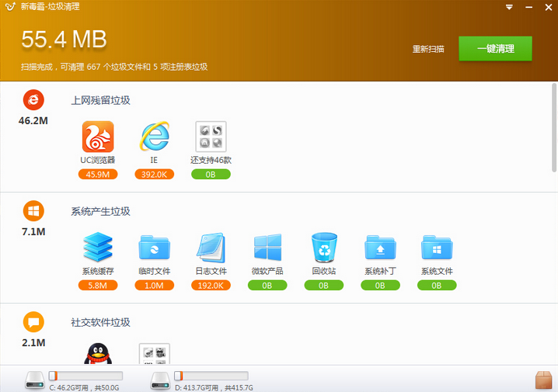Expand the 上网残留垃圾 category icon

33,99
